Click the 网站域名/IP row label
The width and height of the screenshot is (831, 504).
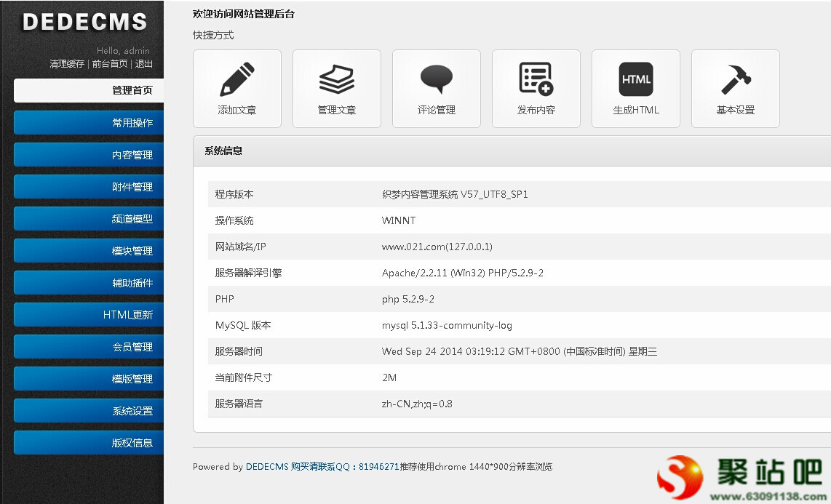[241, 247]
